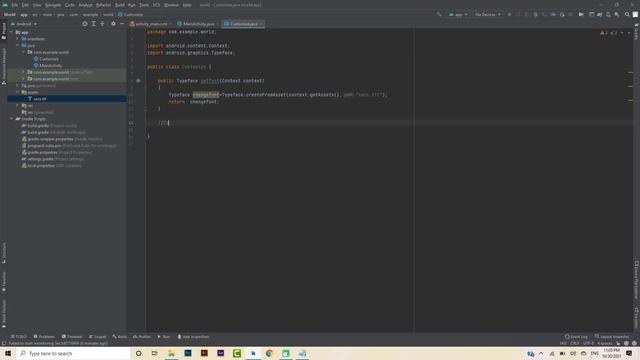Click the SDK Manager icon in toolbar

pos(617,14)
